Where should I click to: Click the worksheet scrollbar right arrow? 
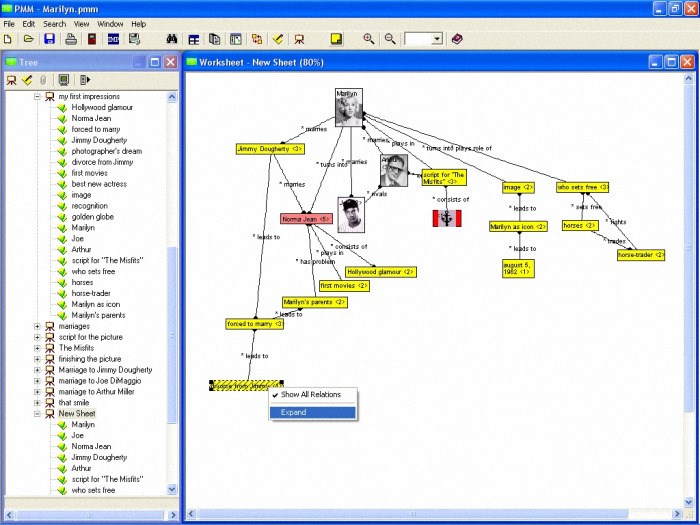pyautogui.click(x=677, y=513)
